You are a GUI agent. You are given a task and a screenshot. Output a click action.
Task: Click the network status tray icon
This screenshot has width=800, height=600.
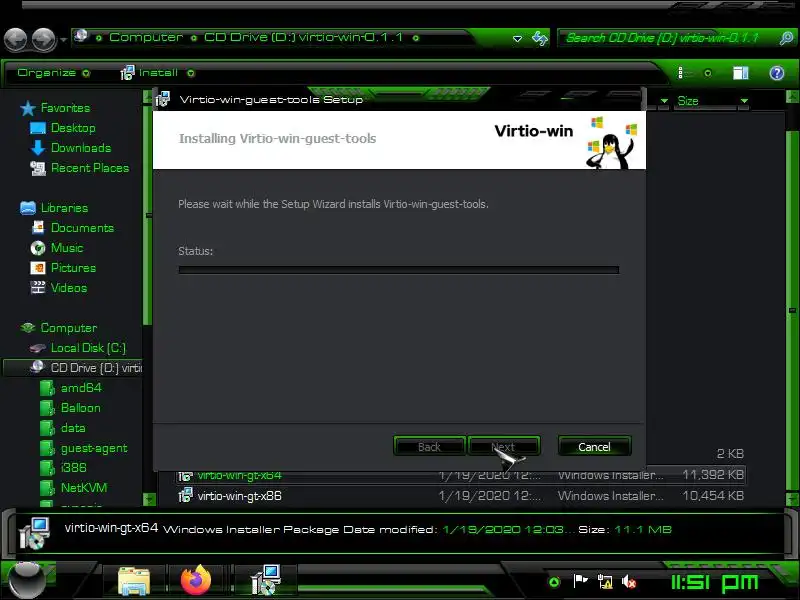(x=605, y=582)
